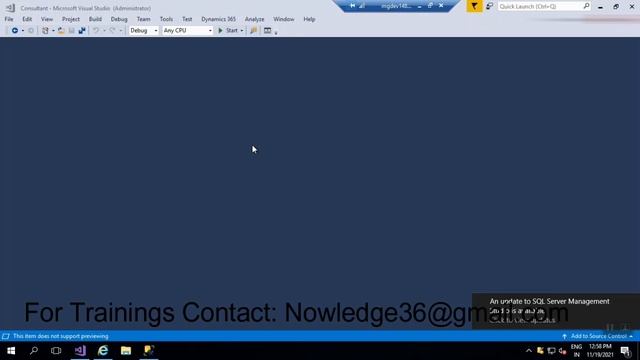The image size is (640, 360).
Task: Open the Debug solution configuration dropdown
Action: click(144, 31)
